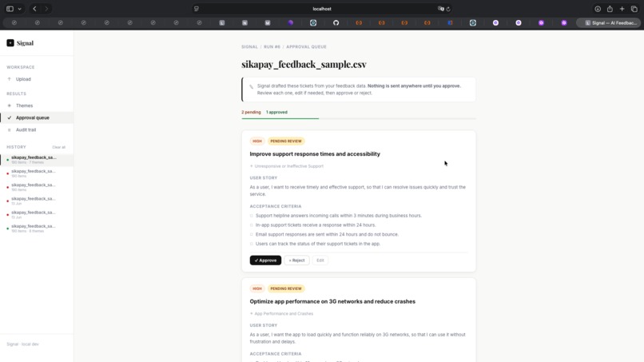
Task: Toggle the Safari sidebar panel icon
Action: [x=10, y=9]
